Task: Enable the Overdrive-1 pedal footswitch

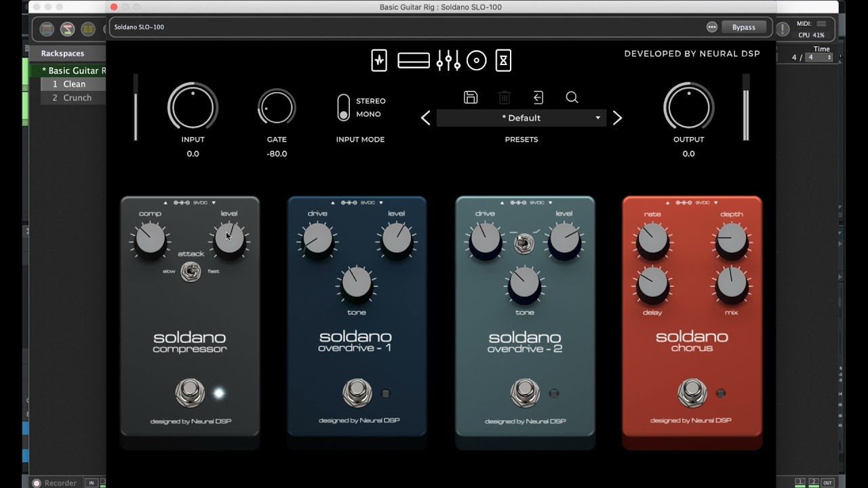Action: point(357,393)
